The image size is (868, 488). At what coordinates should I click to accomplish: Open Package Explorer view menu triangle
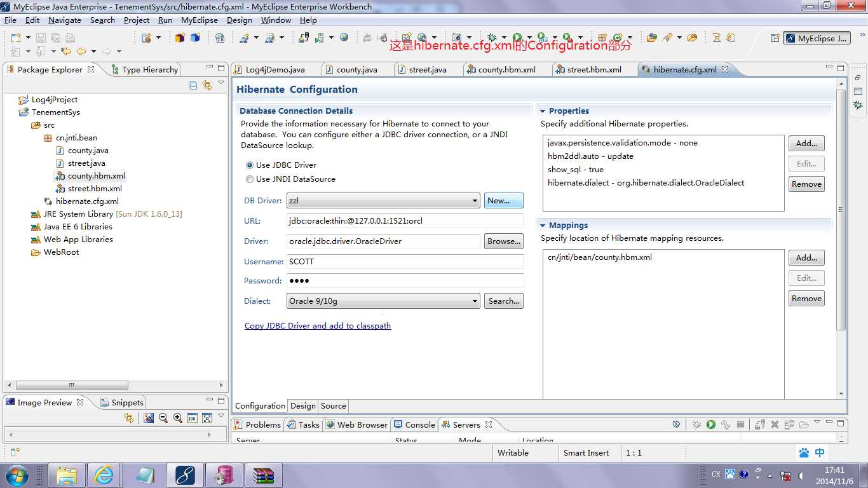click(x=221, y=83)
